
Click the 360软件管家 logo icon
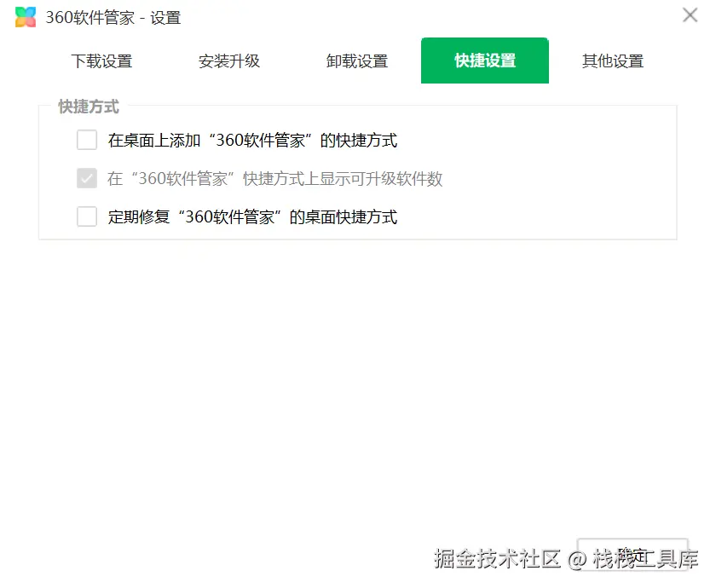point(26,17)
